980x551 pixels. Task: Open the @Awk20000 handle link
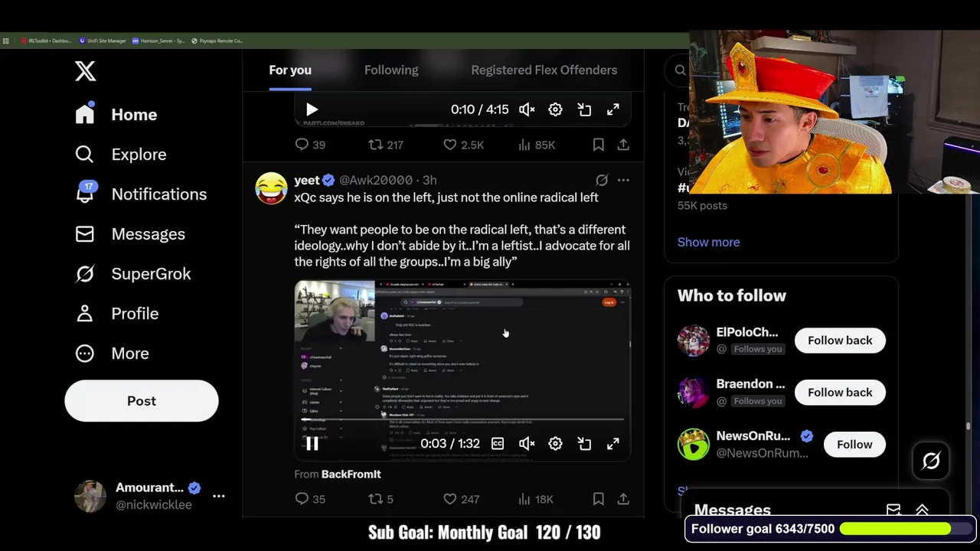(376, 180)
